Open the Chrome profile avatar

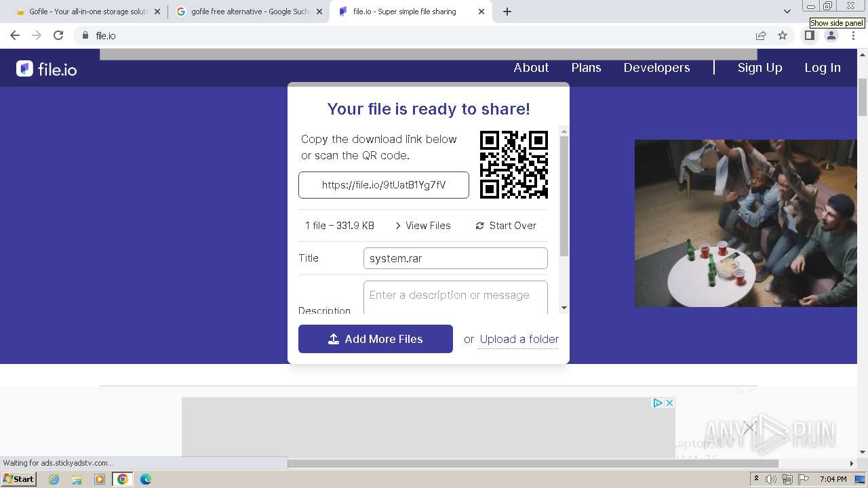click(x=831, y=35)
